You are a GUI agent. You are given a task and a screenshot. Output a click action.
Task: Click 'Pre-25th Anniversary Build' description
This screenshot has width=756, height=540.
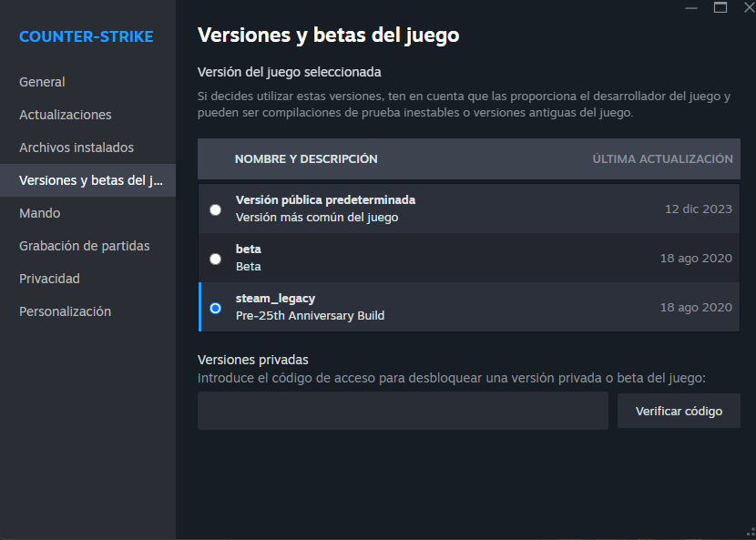(x=310, y=315)
